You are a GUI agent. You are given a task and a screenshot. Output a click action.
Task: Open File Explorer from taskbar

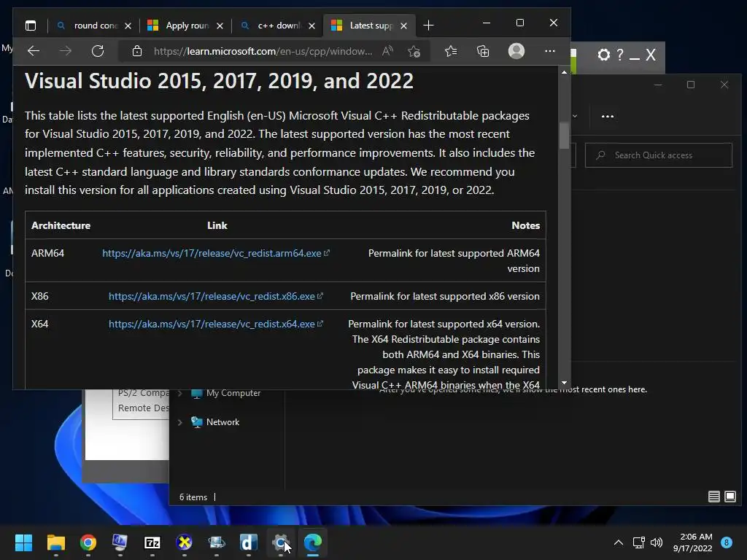pyautogui.click(x=55, y=542)
